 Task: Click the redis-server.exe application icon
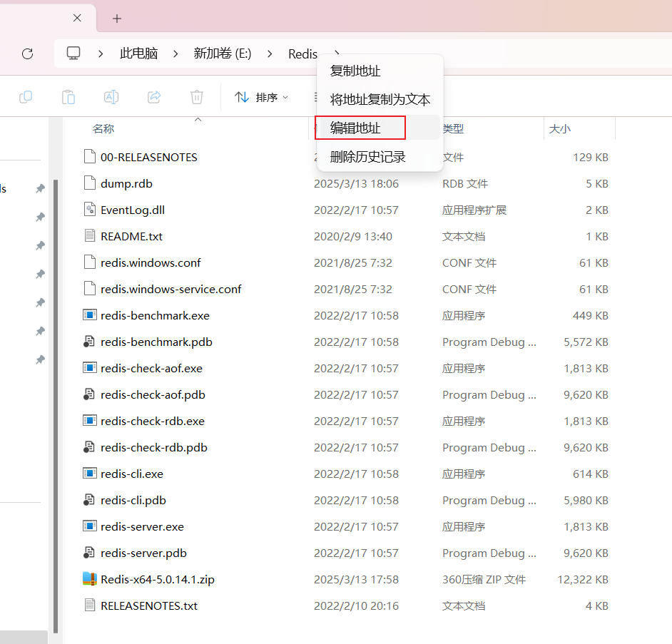[x=90, y=526]
